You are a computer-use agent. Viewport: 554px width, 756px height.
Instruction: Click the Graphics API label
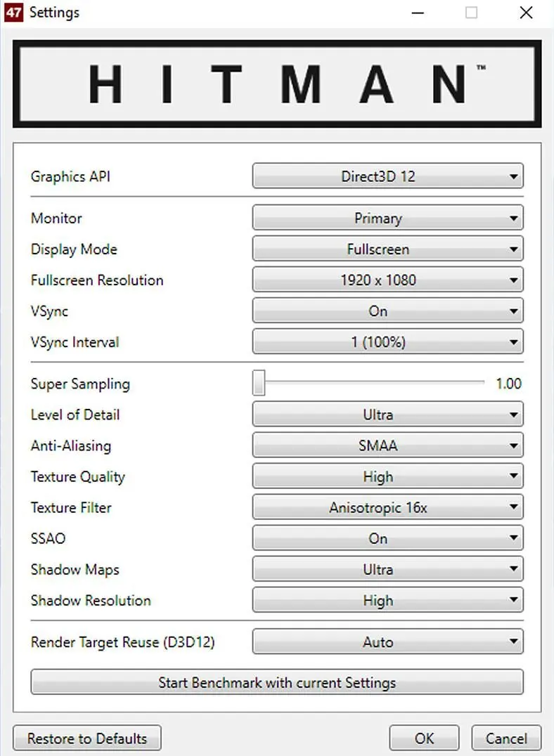(70, 176)
